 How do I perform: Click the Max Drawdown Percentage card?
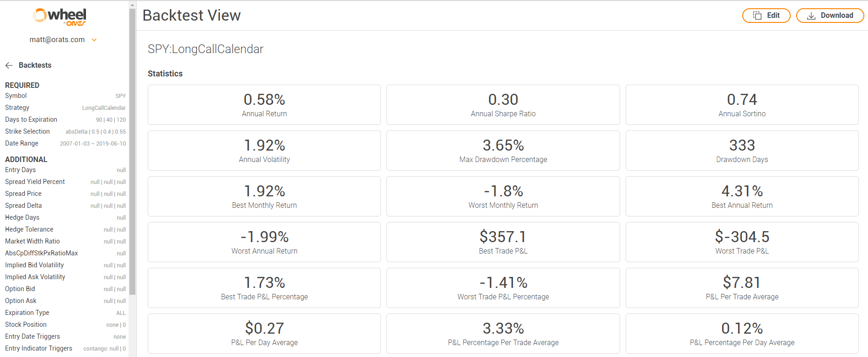click(503, 151)
